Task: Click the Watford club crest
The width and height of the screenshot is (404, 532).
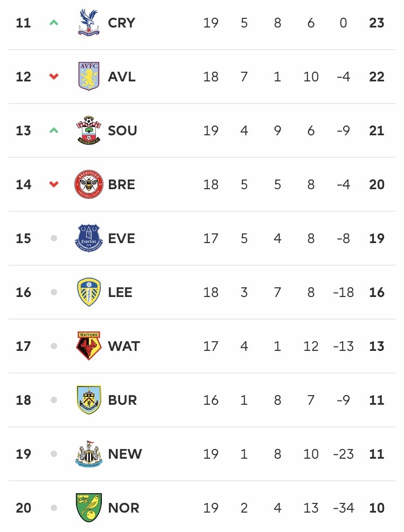Action: tap(88, 346)
